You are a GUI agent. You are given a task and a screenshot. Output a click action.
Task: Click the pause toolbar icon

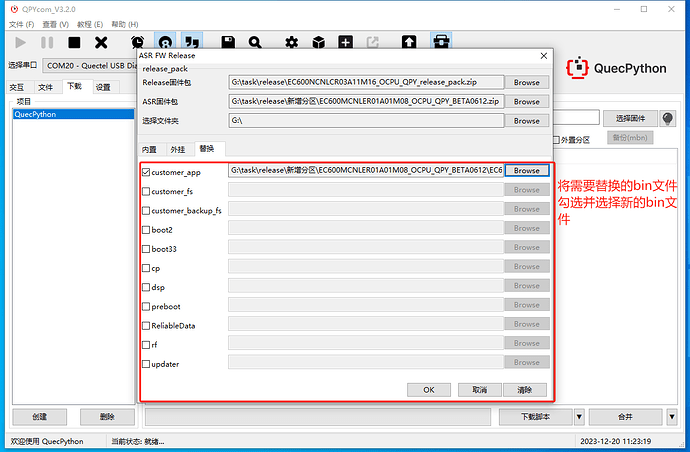[x=47, y=43]
